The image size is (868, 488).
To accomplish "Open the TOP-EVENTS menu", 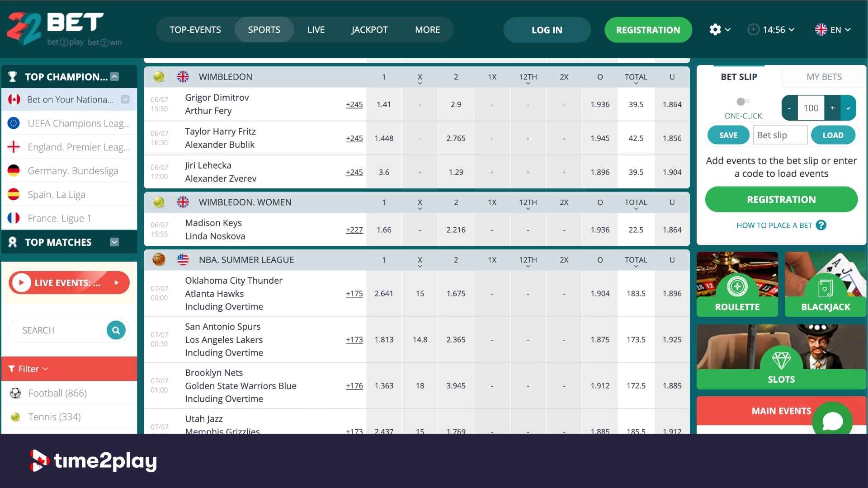I will tap(195, 30).
